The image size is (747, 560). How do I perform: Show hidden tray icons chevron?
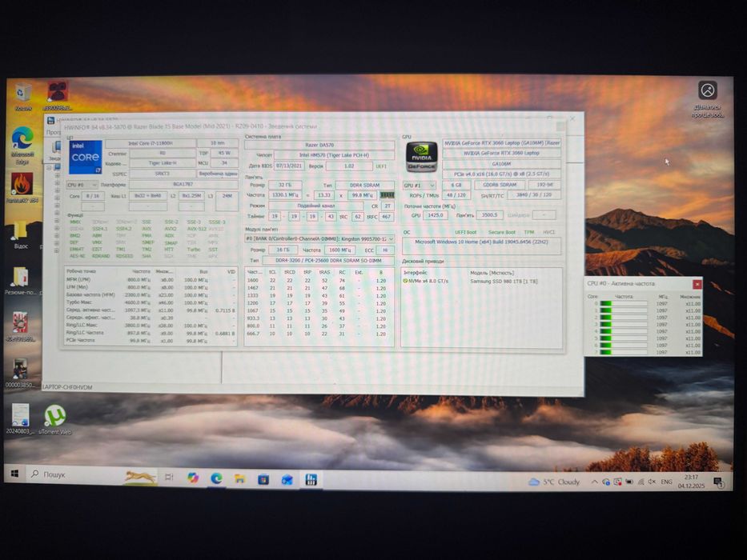click(x=595, y=482)
